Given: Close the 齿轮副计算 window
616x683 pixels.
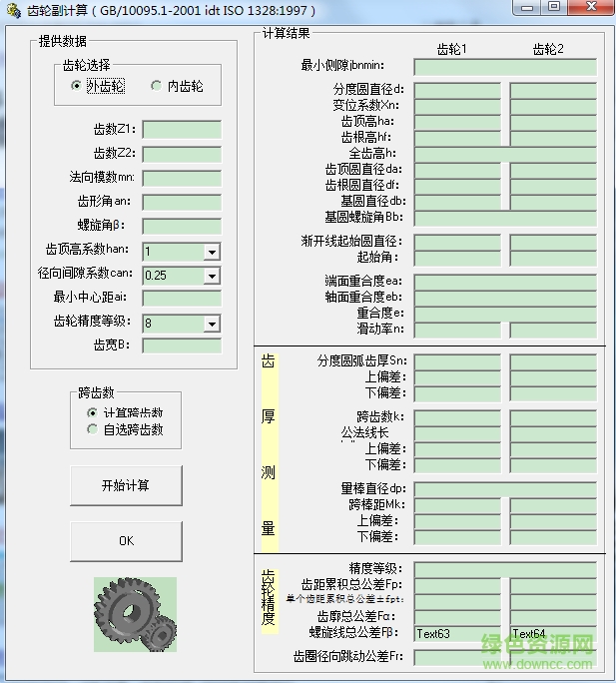Looking at the screenshot, I should pos(591,7).
